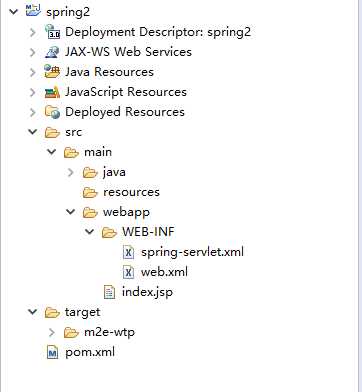The image size is (362, 392).
Task: Collapse the spring2 project node
Action: click(x=14, y=12)
